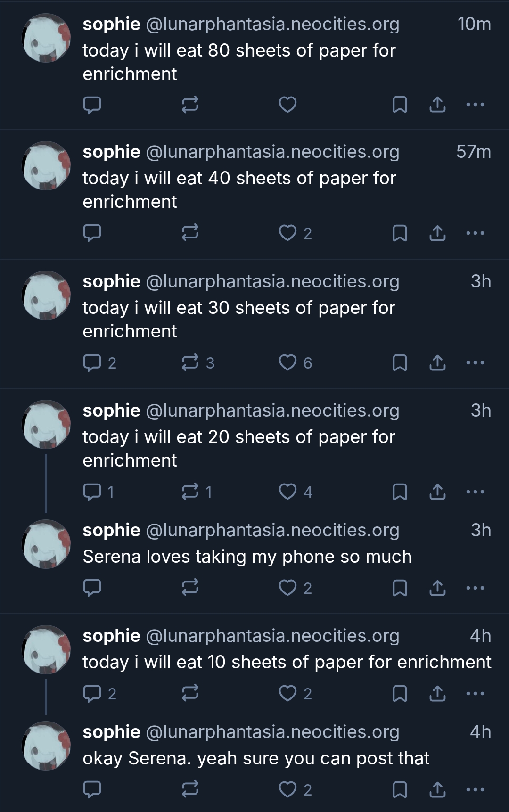Screen dimensions: 509x812
Task: Open sophie's handle link on 10 sheets post
Action: (272, 636)
